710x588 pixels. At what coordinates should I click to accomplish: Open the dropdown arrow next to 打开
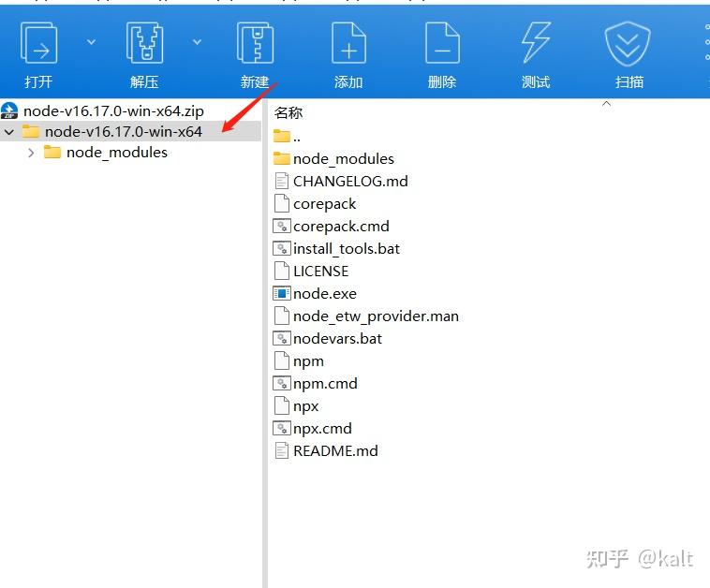point(91,42)
